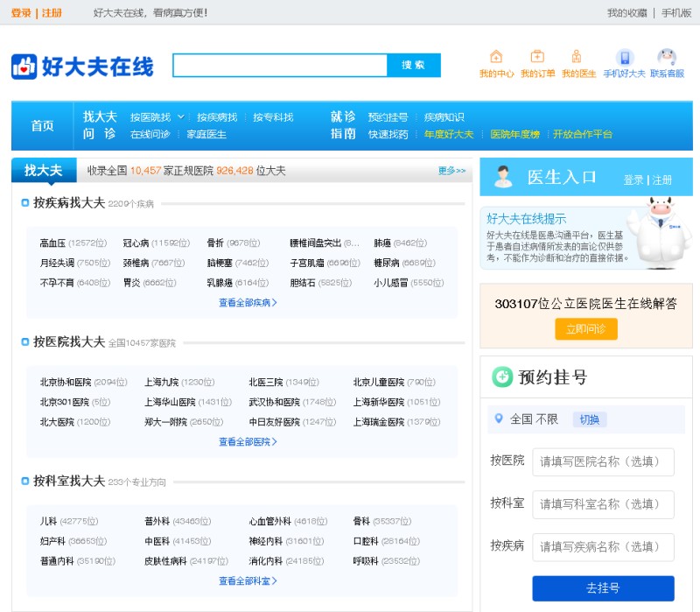The image size is (700, 612).
Task: Open 我的订单 icon
Action: [537, 57]
